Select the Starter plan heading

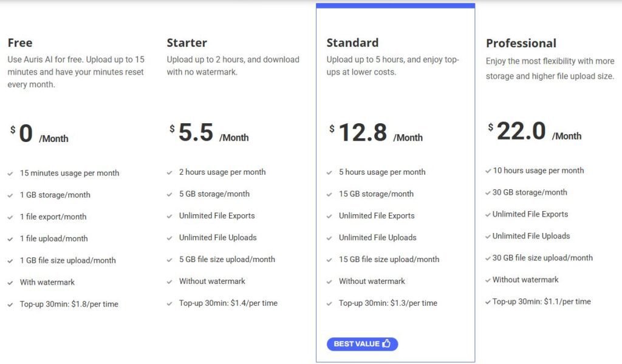coord(186,43)
